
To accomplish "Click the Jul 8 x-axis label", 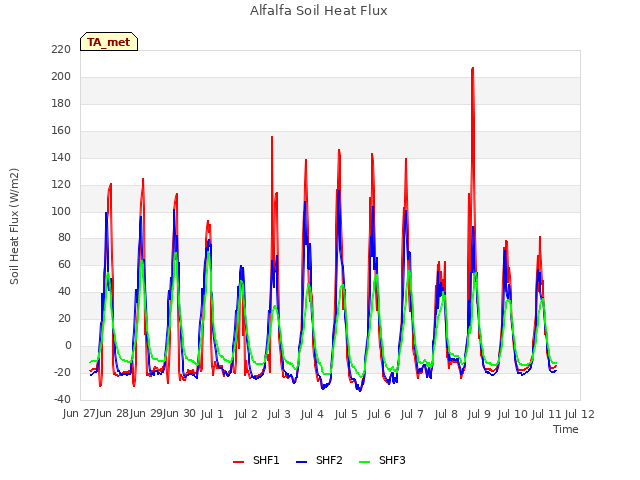I will point(446,414).
